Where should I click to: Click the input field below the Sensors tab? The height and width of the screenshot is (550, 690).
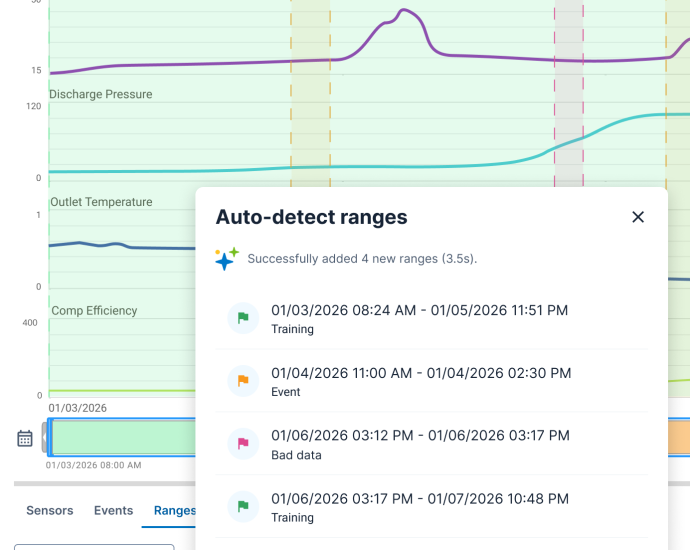pyautogui.click(x=94, y=546)
